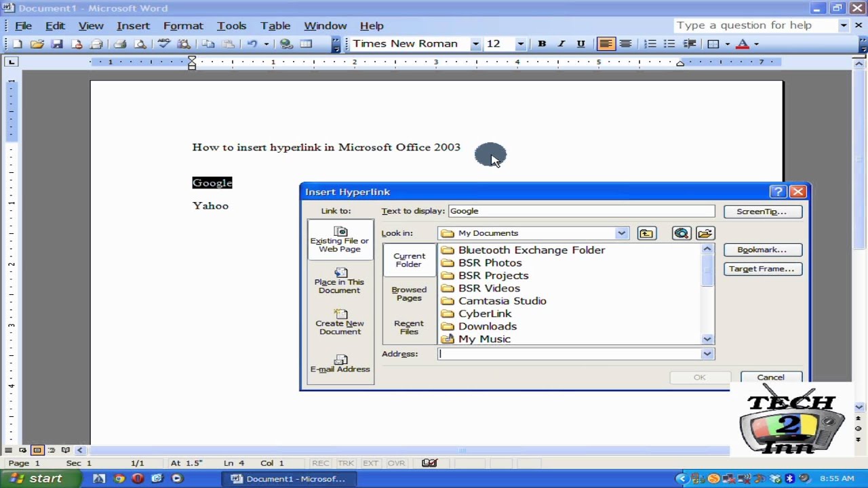868x488 pixels.
Task: Switch to Normal view icon
Action: coord(8,450)
